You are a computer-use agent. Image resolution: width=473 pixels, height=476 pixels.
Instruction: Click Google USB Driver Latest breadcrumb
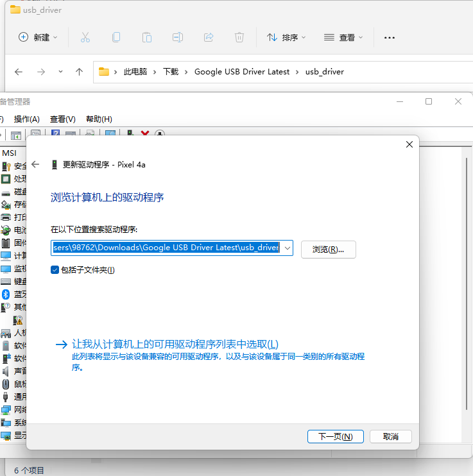(242, 72)
